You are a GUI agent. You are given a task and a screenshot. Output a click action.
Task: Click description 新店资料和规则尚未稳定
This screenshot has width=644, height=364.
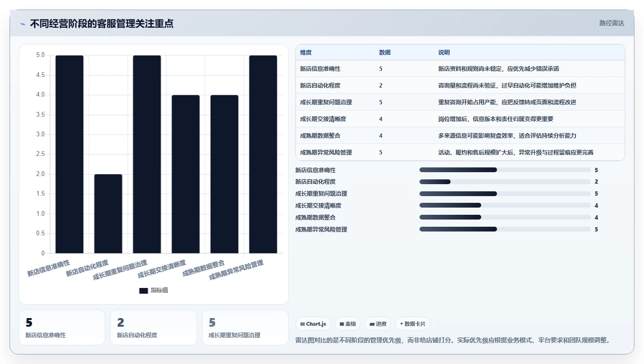pyautogui.click(x=498, y=69)
